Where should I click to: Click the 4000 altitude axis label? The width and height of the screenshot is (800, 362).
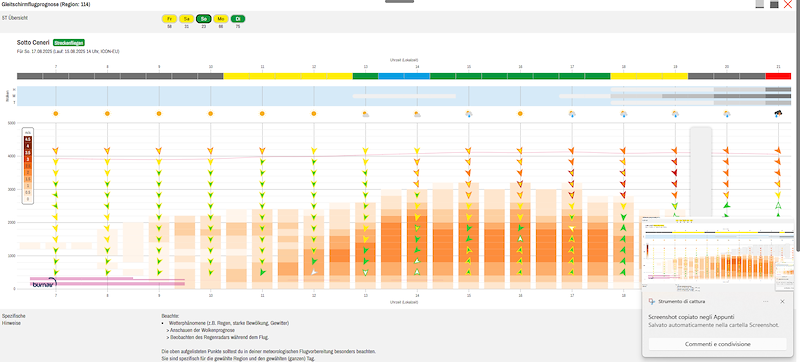11,156
